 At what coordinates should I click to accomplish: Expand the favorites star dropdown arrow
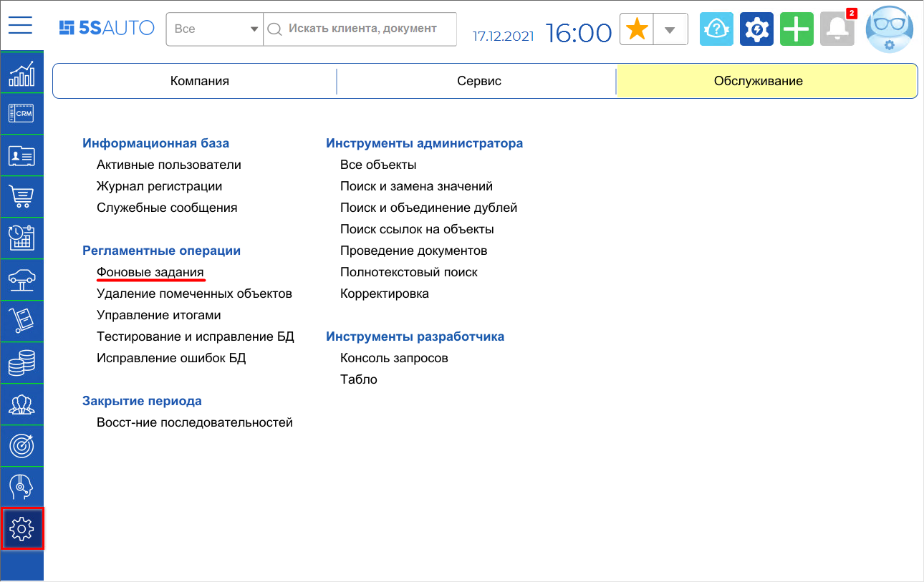[670, 29]
